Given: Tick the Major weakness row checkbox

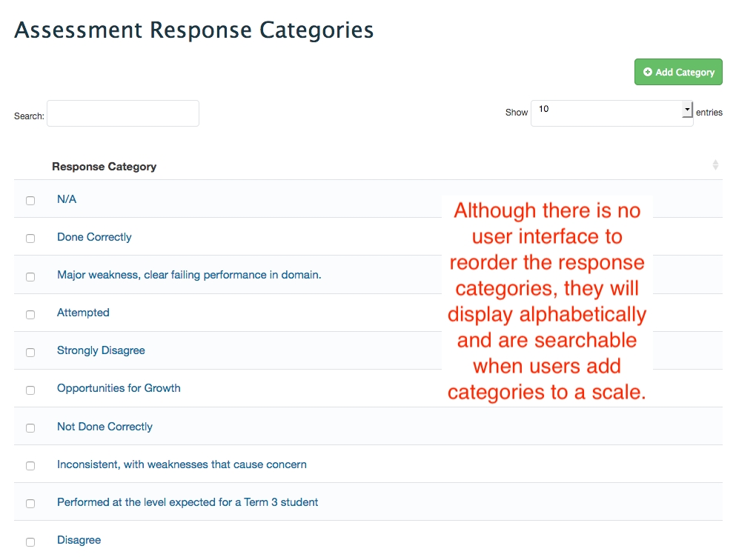Looking at the screenshot, I should click(30, 276).
